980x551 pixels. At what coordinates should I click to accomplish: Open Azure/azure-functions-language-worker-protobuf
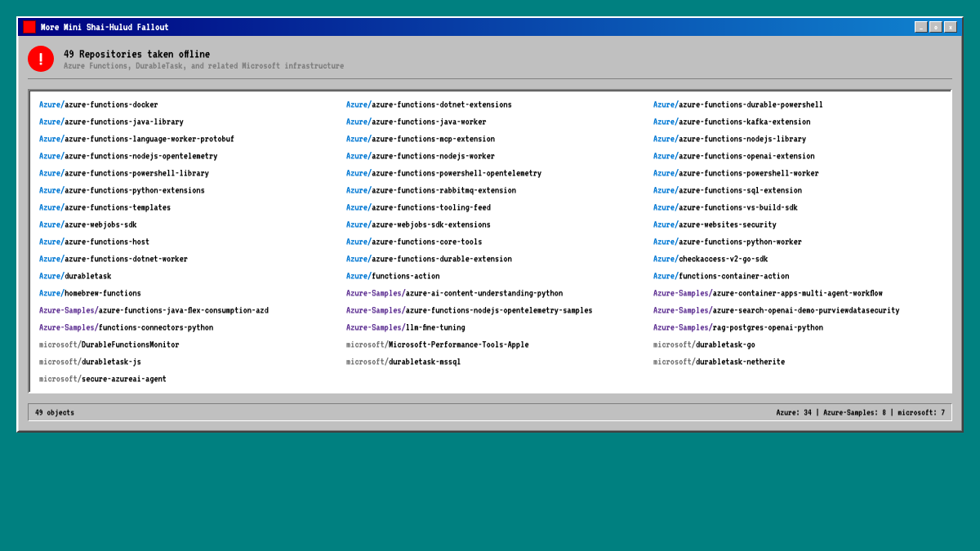coord(136,139)
